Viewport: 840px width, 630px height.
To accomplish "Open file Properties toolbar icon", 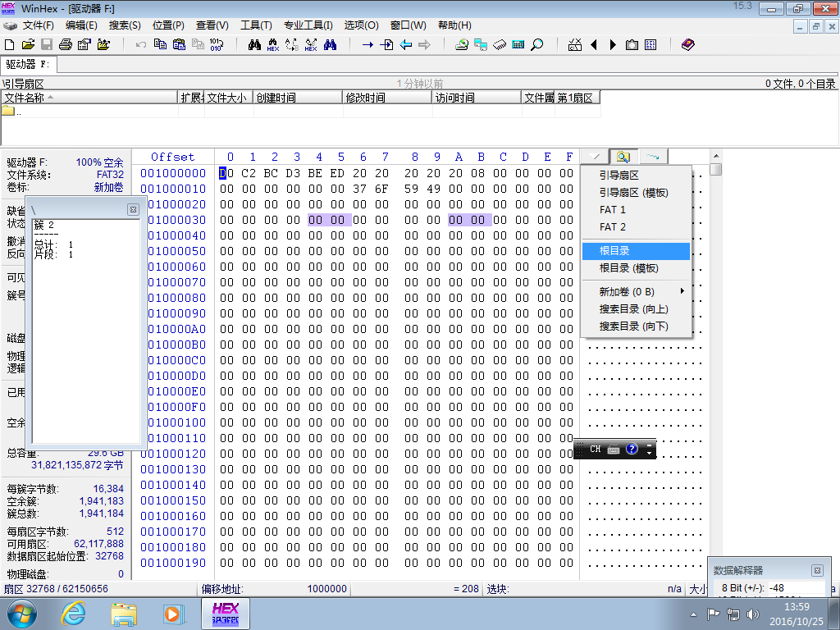I will [84, 45].
